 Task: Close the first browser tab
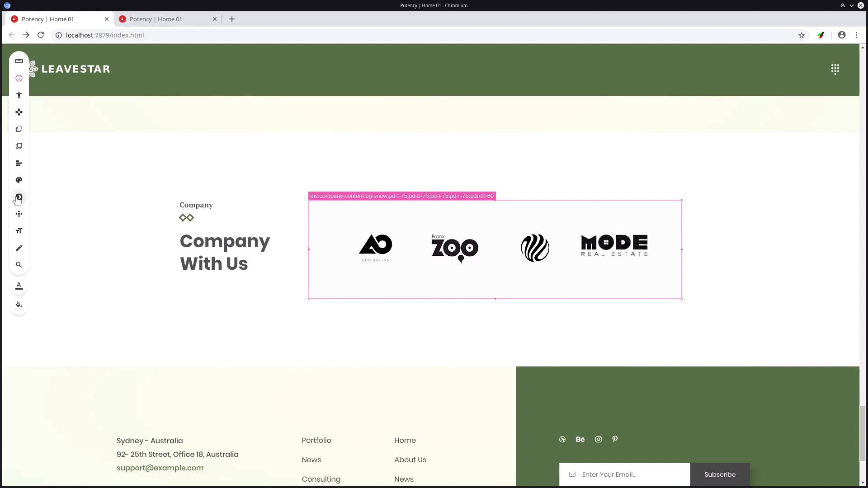click(x=107, y=19)
